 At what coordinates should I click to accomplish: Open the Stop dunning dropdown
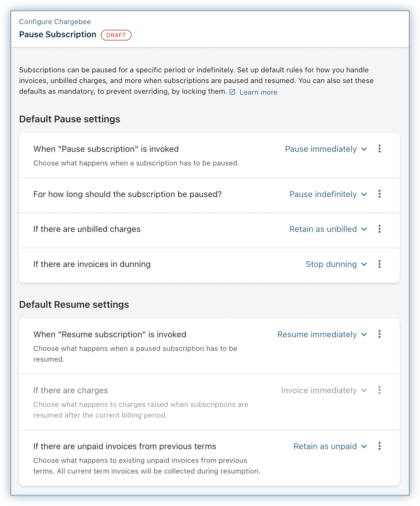pos(336,264)
